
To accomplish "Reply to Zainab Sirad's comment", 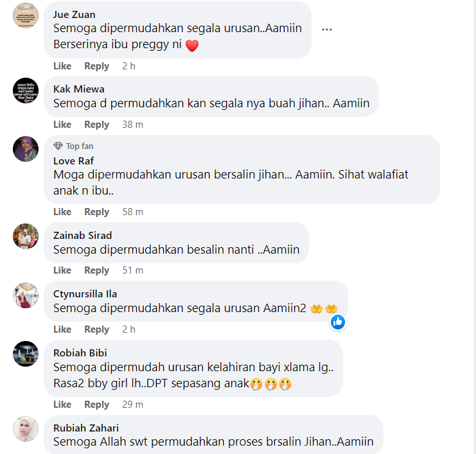I will [96, 270].
